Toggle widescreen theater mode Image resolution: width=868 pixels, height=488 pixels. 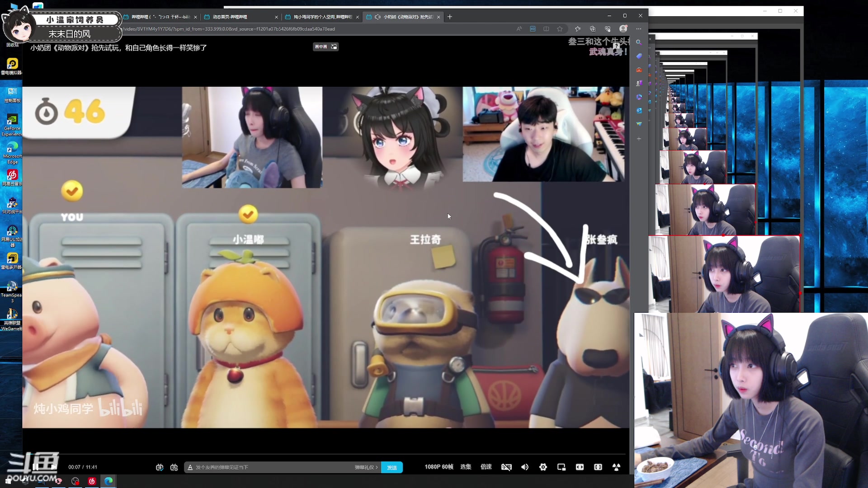pos(580,467)
